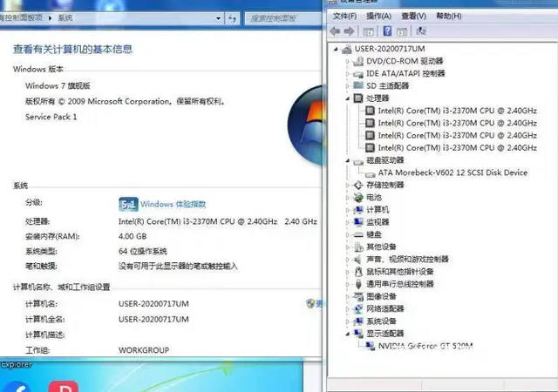Click the shield change-settings link by computer name

pyautogui.click(x=314, y=303)
